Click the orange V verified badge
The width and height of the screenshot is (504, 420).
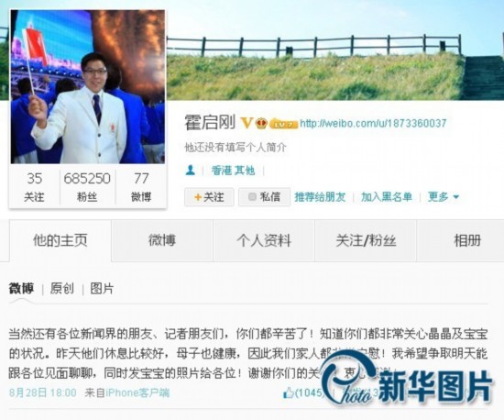point(247,123)
